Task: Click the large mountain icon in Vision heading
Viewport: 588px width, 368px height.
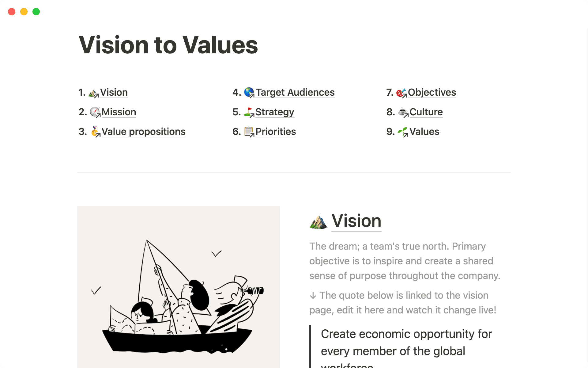Action: (318, 222)
